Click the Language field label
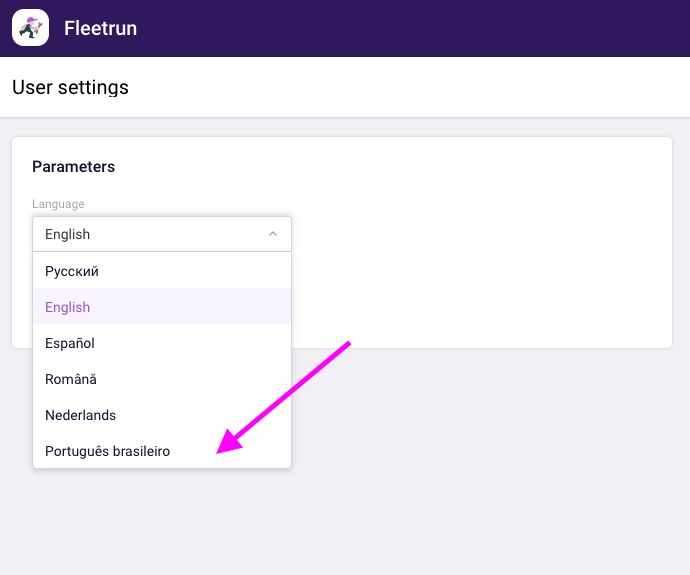The image size is (690, 575). pyautogui.click(x=58, y=204)
